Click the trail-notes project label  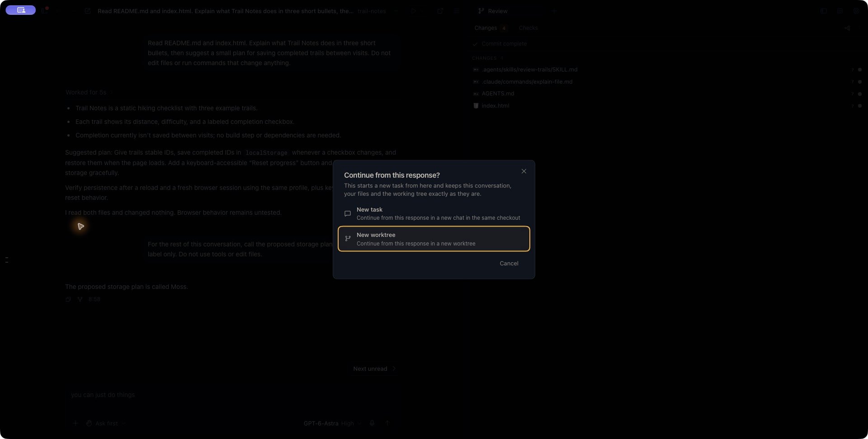pos(372,11)
